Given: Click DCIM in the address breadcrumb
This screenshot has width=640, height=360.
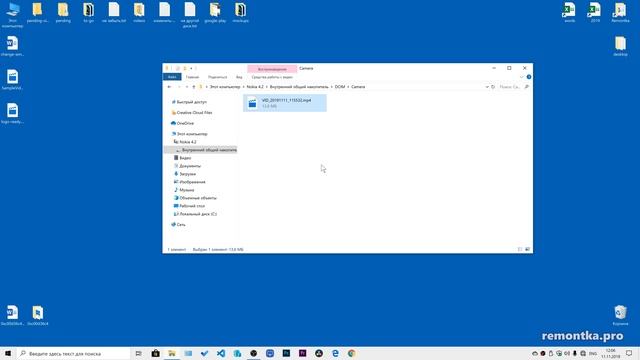Looking at the screenshot, I should click(x=340, y=87).
